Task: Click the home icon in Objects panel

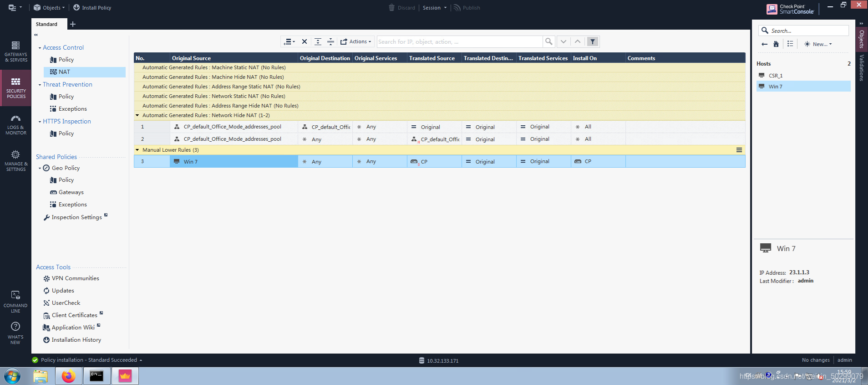Action: point(776,44)
